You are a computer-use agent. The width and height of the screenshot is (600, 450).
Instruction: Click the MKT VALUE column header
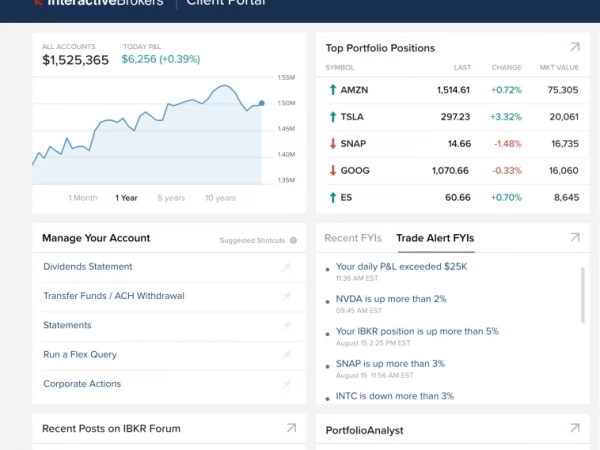(x=559, y=68)
